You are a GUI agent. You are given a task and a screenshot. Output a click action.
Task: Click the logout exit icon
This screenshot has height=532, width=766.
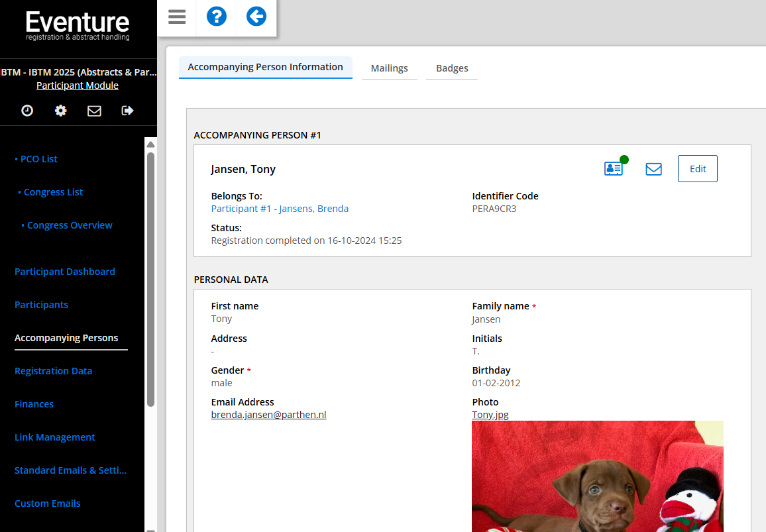[128, 111]
